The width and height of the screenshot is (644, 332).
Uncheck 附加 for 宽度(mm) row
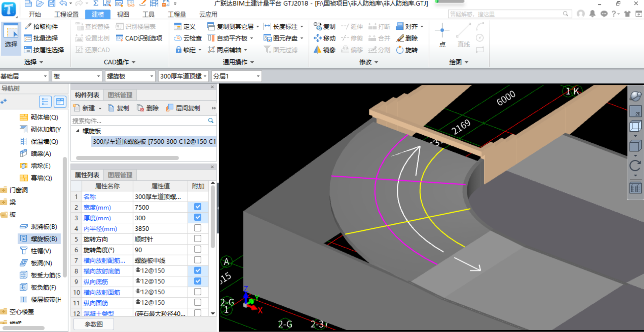point(198,207)
